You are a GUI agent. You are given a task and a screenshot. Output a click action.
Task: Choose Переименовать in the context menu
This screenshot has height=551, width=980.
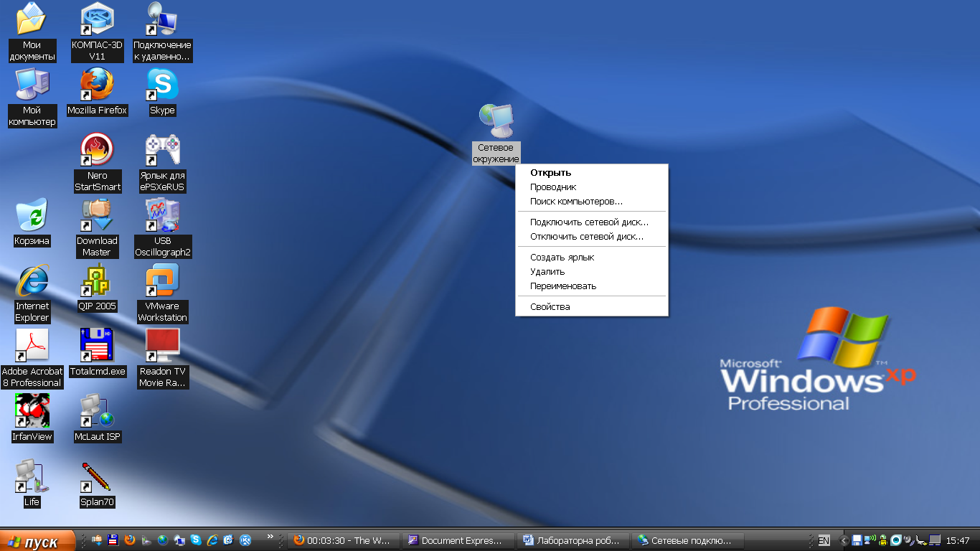tap(592, 286)
